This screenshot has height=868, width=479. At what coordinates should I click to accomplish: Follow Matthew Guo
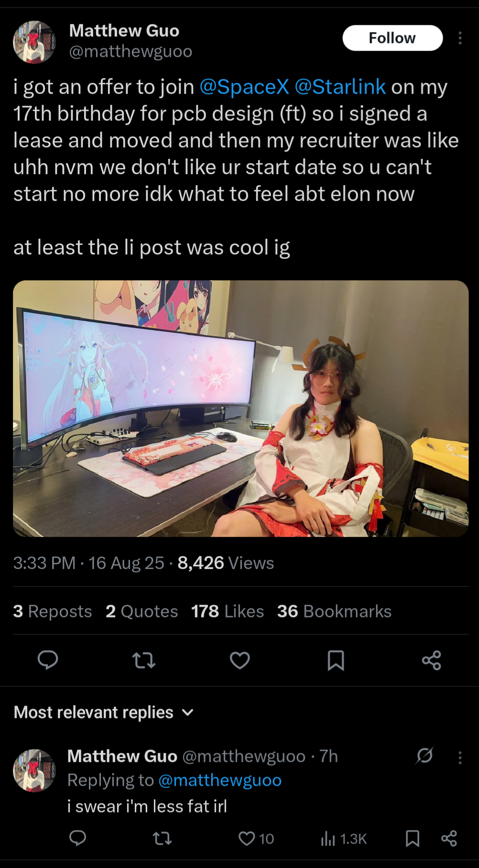(392, 38)
